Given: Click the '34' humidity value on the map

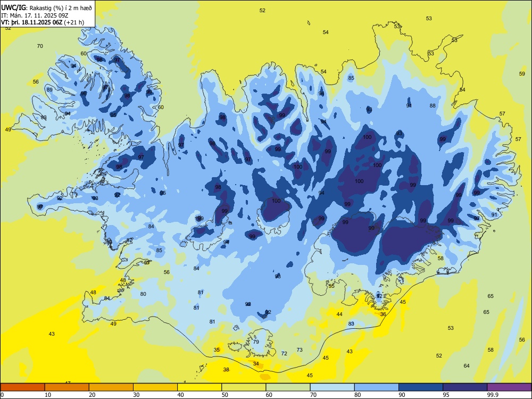Looking at the screenshot, I should 256,364.
